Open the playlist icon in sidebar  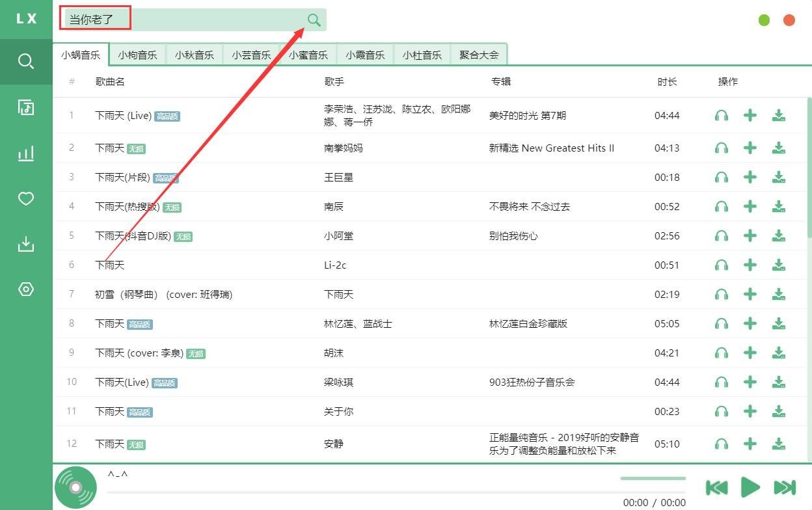pyautogui.click(x=26, y=107)
